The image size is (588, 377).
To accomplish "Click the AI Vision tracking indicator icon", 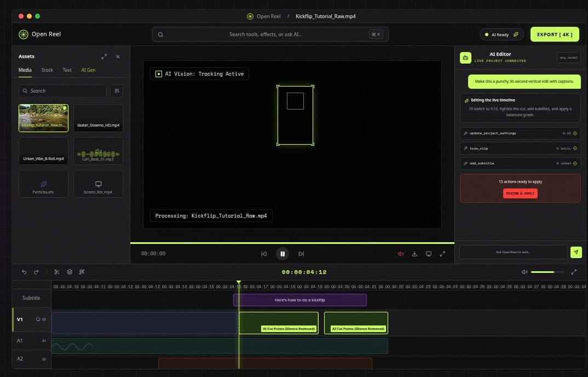I will (x=159, y=74).
